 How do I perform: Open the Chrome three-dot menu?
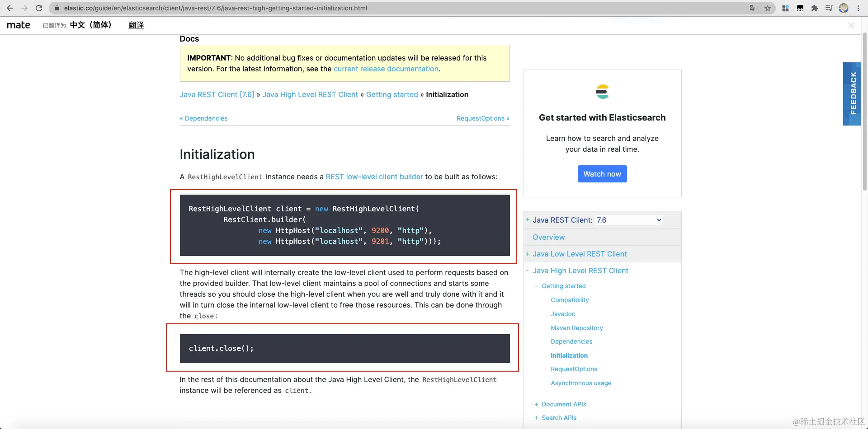point(858,8)
